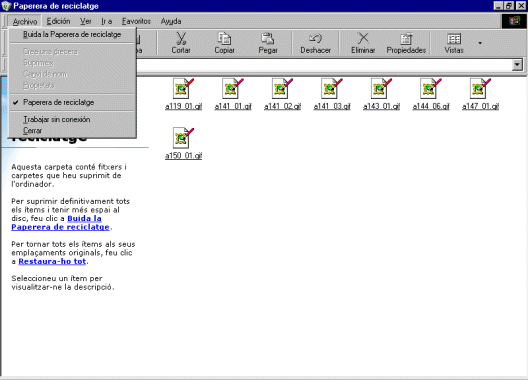Click the Pegar clipboard toolbar icon

tap(268, 38)
